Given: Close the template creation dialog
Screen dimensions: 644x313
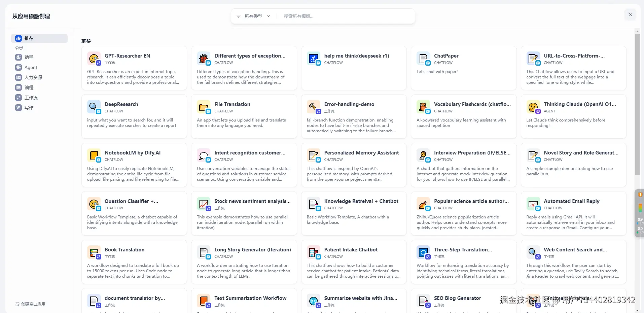Looking at the screenshot, I should click(x=630, y=14).
